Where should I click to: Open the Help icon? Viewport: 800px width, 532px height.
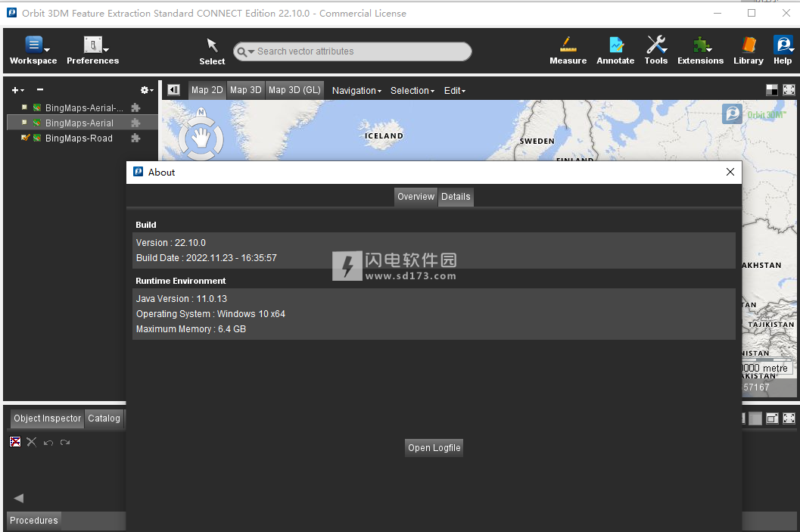[x=782, y=45]
